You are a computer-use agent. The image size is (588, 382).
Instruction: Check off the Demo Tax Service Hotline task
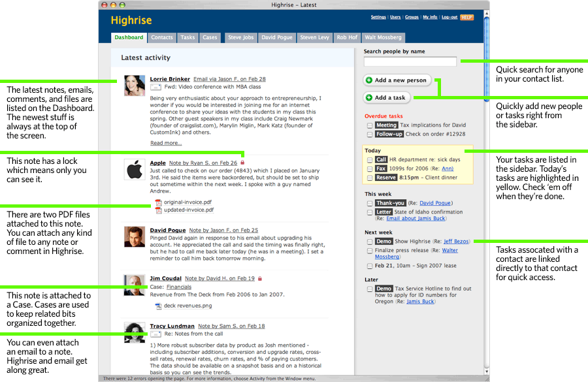[370, 289]
